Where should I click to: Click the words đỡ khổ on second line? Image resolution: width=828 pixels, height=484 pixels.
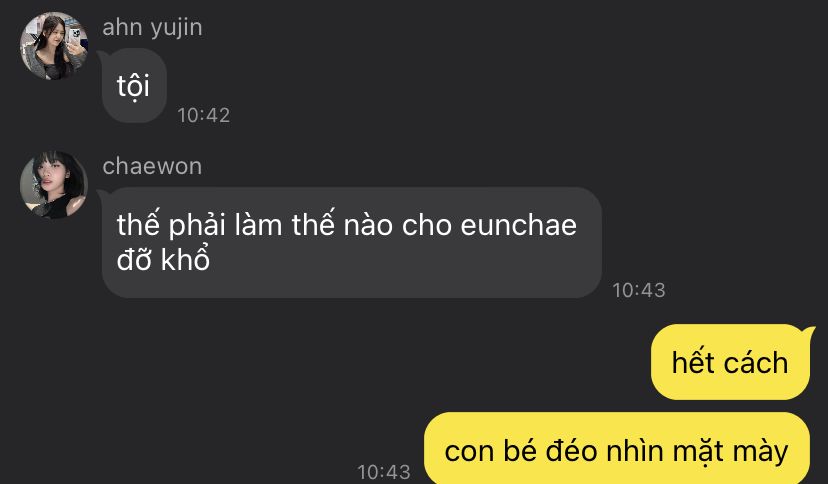pyautogui.click(x=163, y=259)
